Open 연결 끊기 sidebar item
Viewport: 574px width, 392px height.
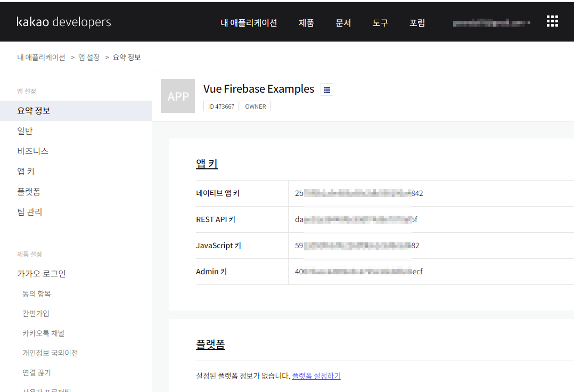(x=37, y=373)
